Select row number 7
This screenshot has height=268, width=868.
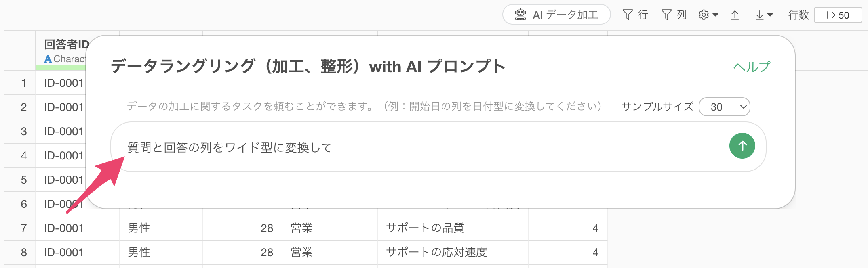click(x=24, y=228)
